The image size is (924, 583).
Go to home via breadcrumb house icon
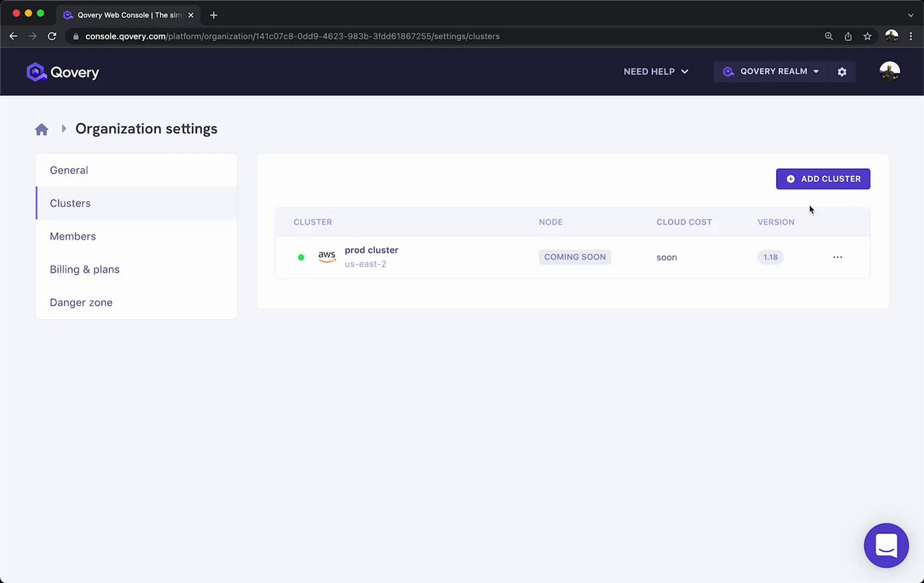pyautogui.click(x=41, y=129)
